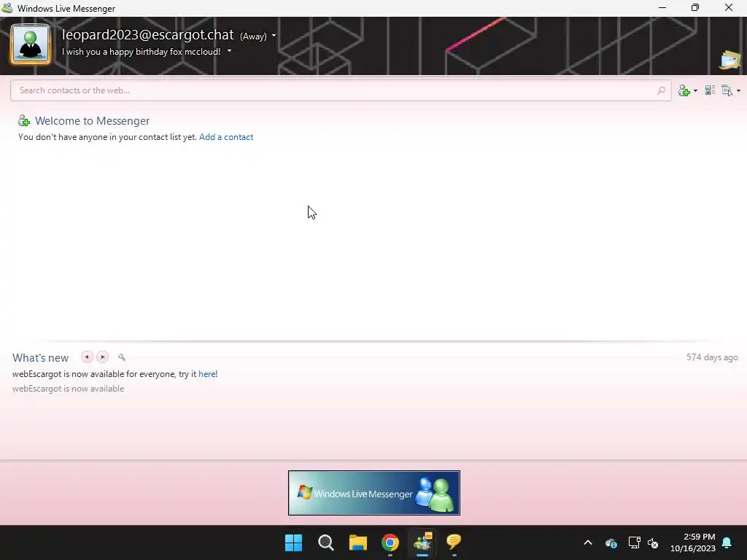Show next What's new item
This screenshot has width=747, height=560.
(x=102, y=357)
